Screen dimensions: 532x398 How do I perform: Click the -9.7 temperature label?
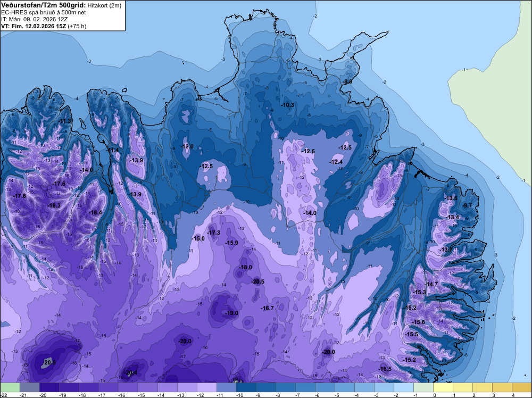tap(467, 205)
